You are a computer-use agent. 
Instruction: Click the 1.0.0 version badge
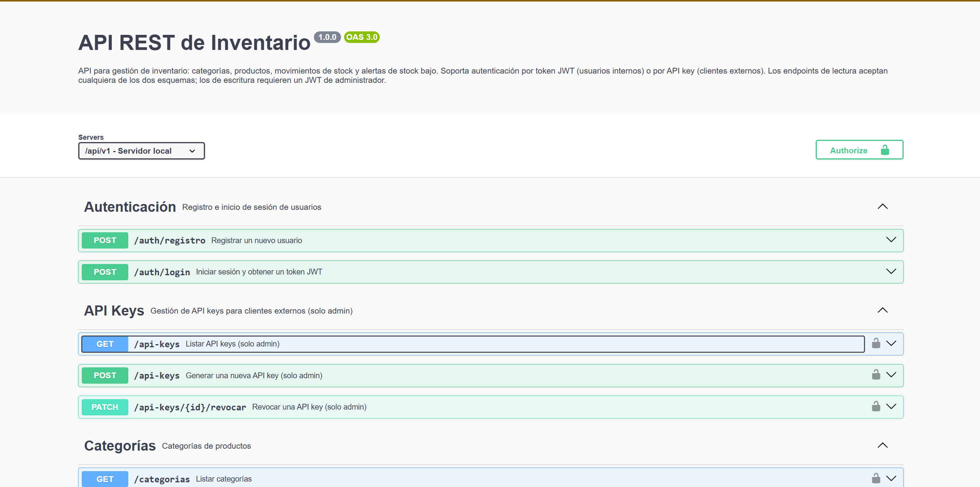(x=327, y=37)
